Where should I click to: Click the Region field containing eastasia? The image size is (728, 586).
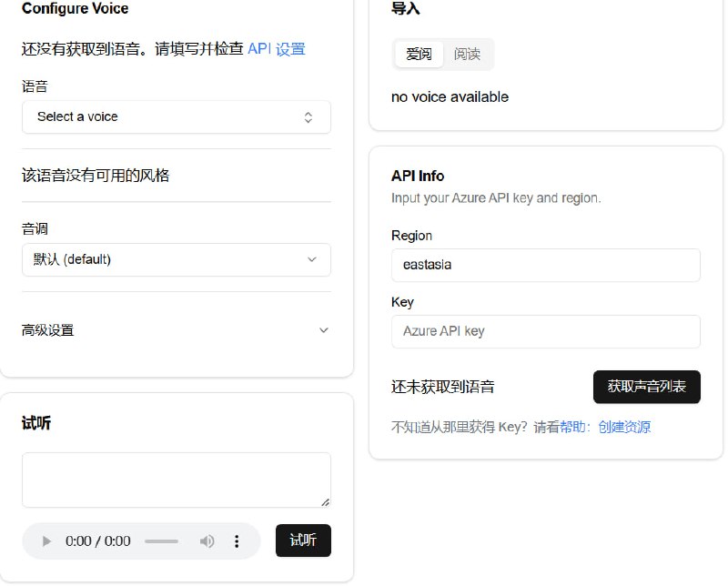click(x=545, y=265)
